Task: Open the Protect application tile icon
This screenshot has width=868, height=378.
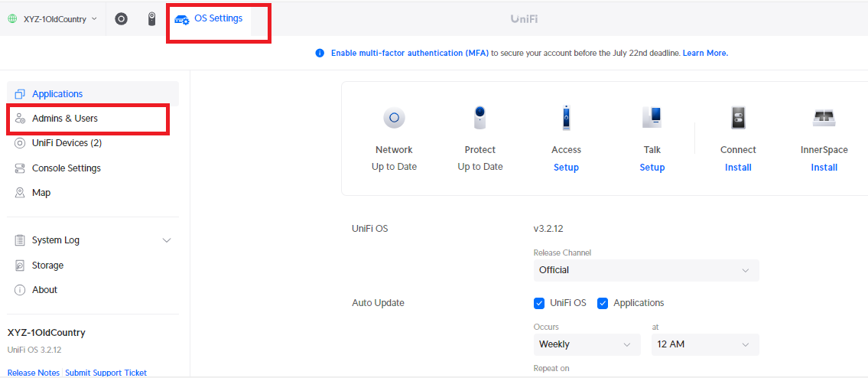Action: 480,118
